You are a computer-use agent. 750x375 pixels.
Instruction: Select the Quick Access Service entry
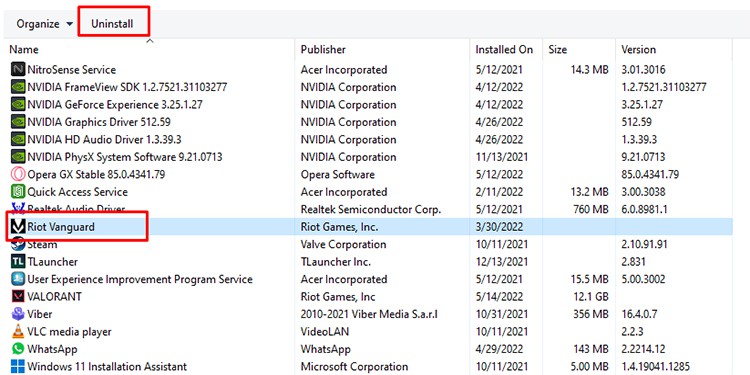[x=77, y=192]
